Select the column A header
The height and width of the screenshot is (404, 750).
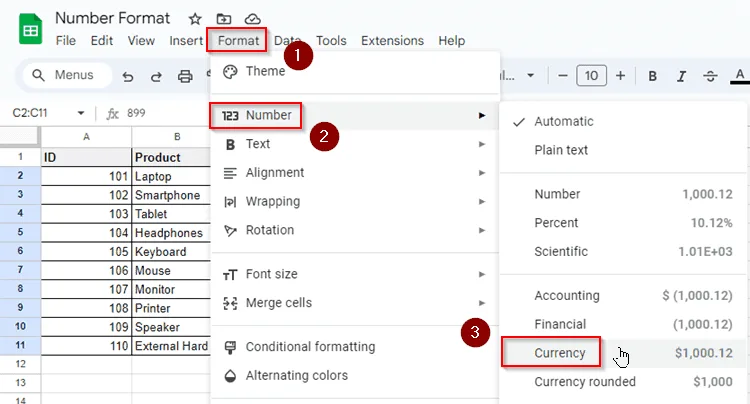(x=86, y=137)
